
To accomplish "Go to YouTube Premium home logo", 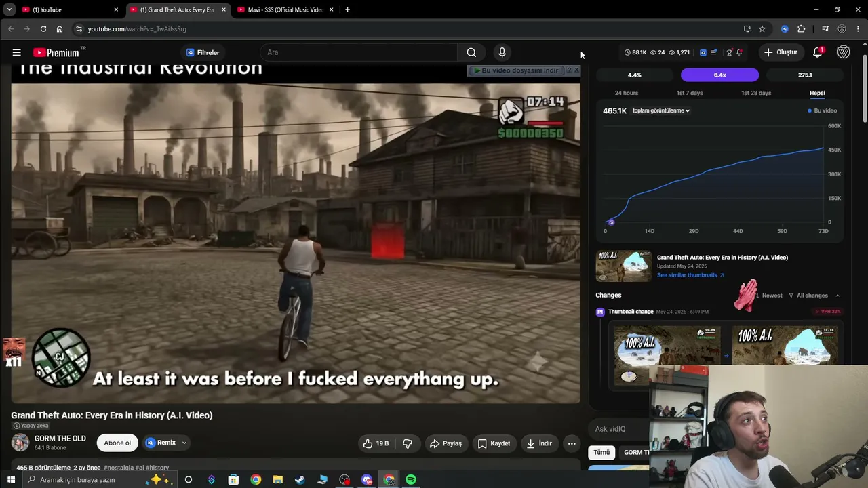I will click(56, 52).
